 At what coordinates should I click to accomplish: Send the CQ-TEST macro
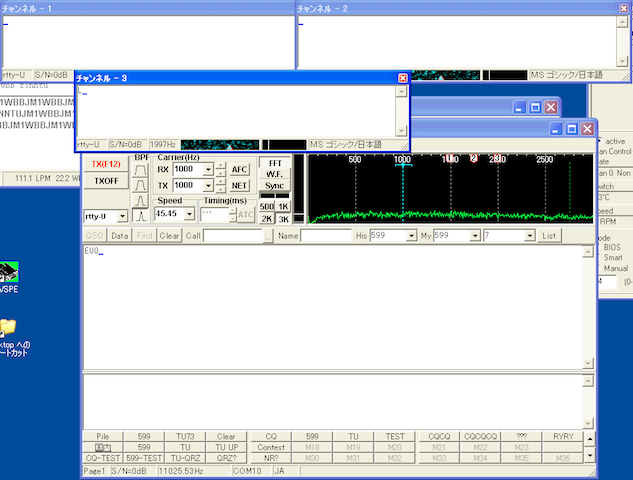coord(103,458)
